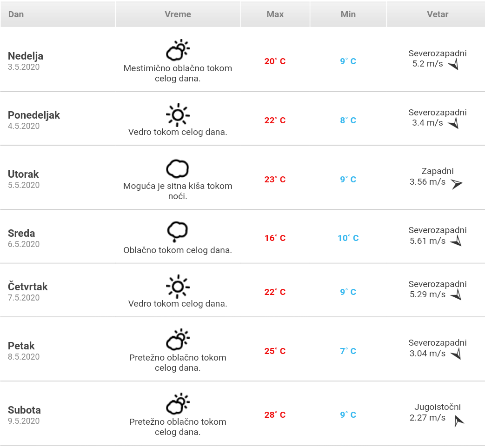Click the wind direction arrow for Subota
The width and height of the screenshot is (485, 448).
coord(458,421)
